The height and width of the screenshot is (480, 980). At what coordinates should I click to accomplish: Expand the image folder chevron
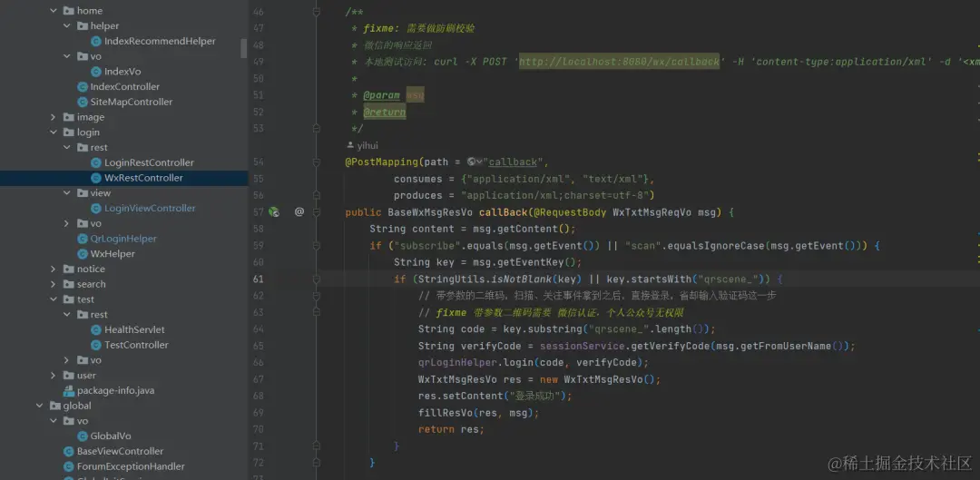54,117
